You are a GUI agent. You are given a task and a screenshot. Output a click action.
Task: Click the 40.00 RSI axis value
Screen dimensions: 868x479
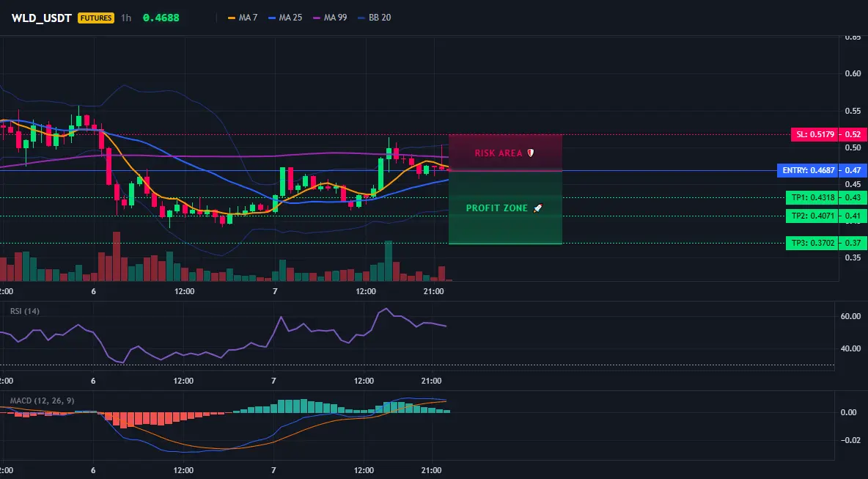pos(851,348)
